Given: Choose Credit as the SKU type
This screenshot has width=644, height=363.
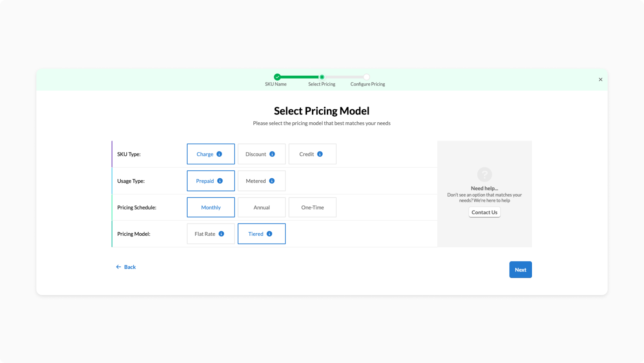Looking at the screenshot, I should click(x=307, y=154).
